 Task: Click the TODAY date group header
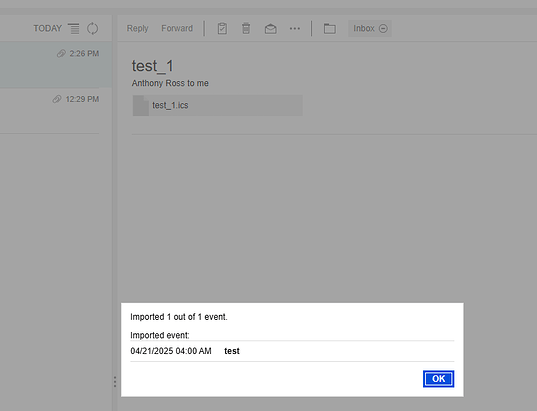pos(48,28)
